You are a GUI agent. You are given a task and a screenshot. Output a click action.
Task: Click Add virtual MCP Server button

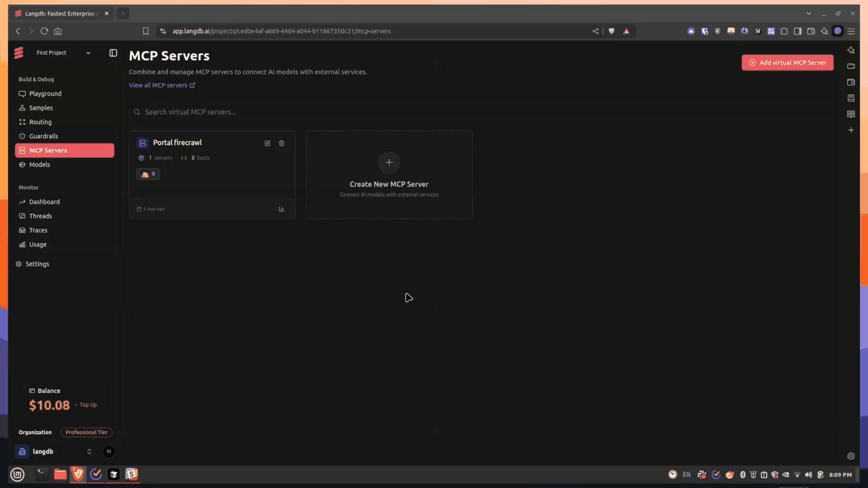point(787,63)
